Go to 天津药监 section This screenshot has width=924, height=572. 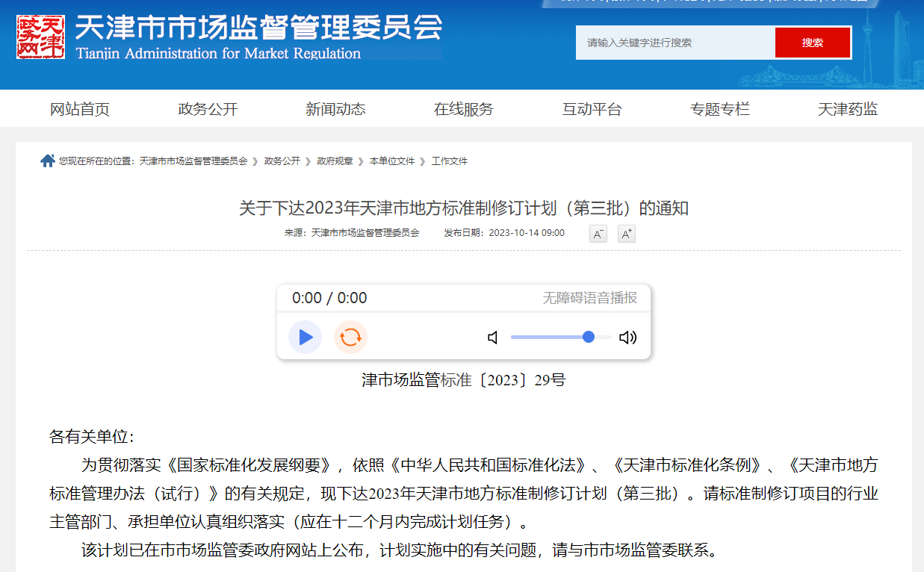click(x=848, y=110)
